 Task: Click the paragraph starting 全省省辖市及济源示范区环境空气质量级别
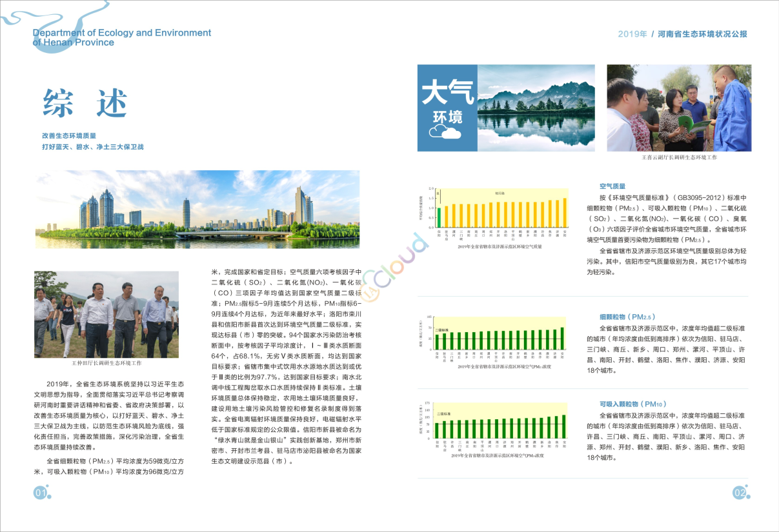pyautogui.click(x=667, y=261)
